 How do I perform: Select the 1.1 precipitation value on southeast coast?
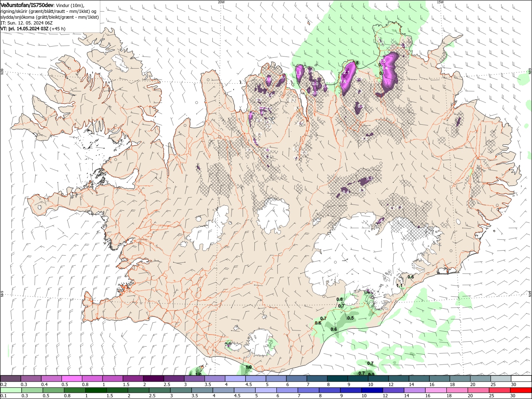pyautogui.click(x=399, y=286)
